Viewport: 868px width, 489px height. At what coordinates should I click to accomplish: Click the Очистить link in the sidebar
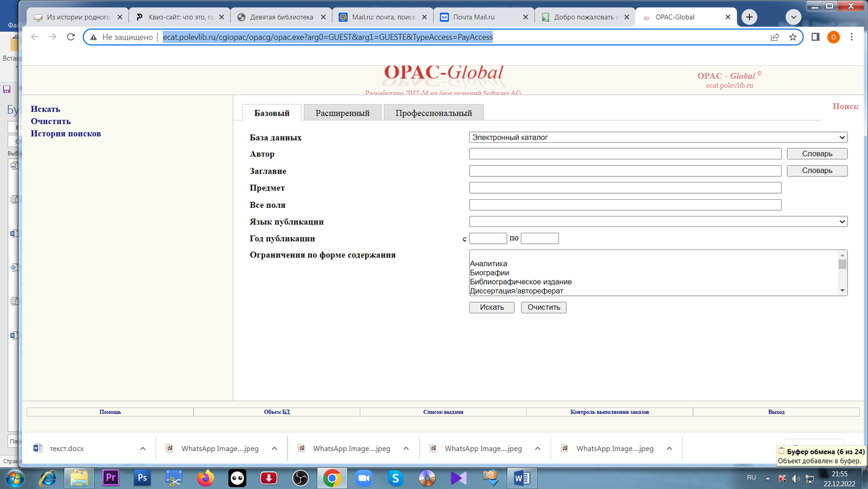[51, 122]
